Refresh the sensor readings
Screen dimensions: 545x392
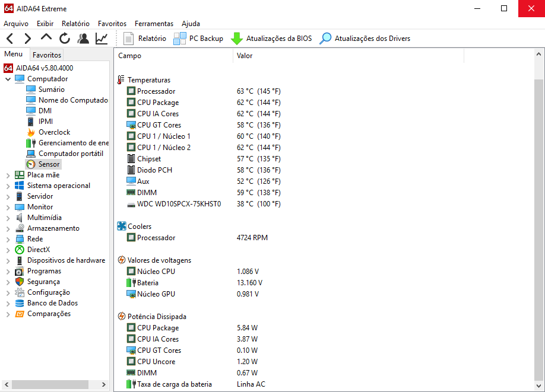click(x=65, y=39)
